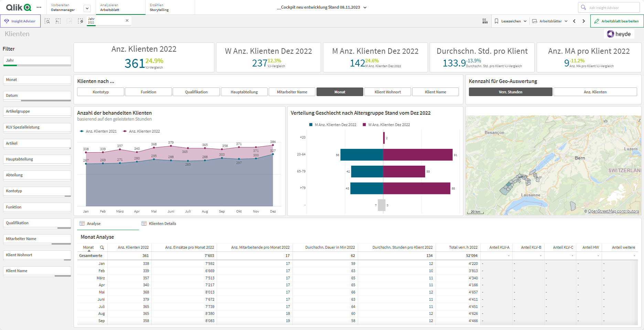Viewport: 644px width, 330px height.
Task: Open the Vorbereiten Datenmanager dropdown arrow
Action: (x=87, y=8)
